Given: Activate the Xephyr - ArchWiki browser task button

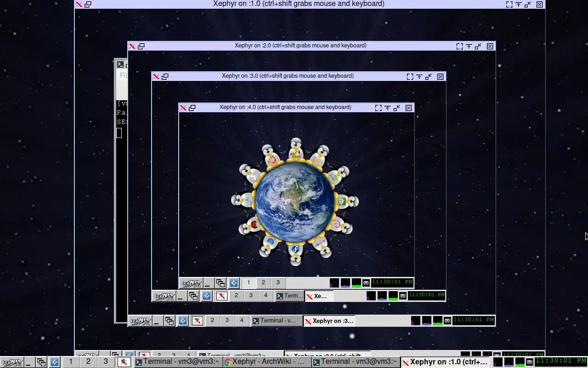Looking at the screenshot, I should click(267, 362).
